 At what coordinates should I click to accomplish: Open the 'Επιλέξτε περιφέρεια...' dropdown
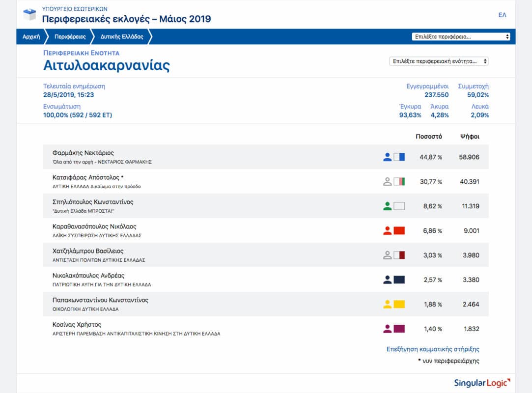click(x=461, y=37)
